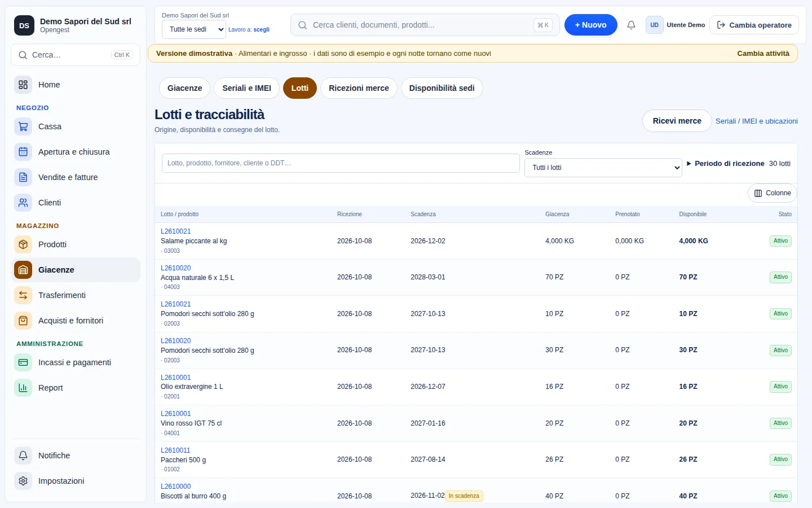Follow Seriali / IMEI e ubicazioni link

[x=757, y=121]
